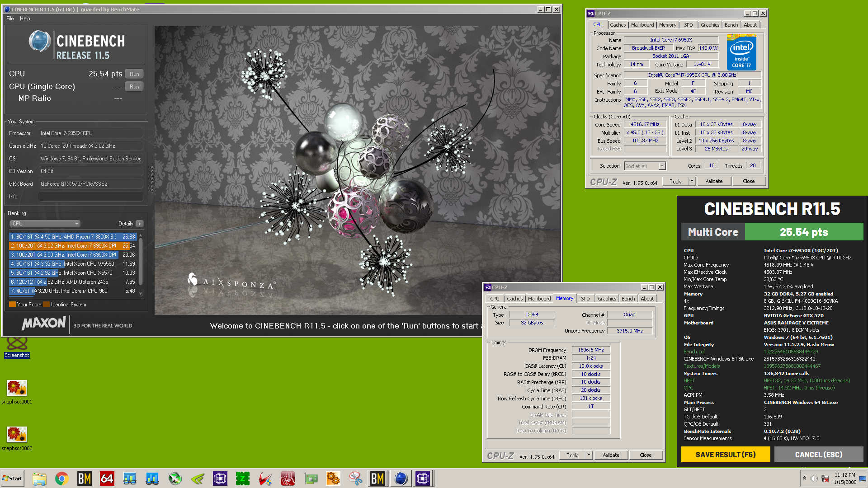Switch to the running BenchMate taskbar button
Image resolution: width=868 pixels, height=488 pixels.
click(x=377, y=479)
